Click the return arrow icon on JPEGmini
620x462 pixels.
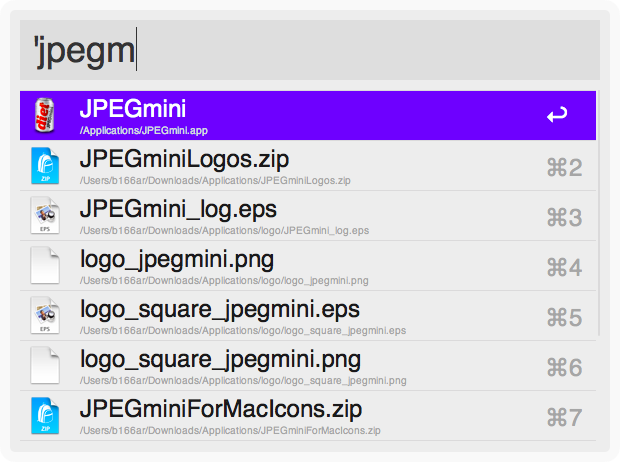[x=557, y=116]
